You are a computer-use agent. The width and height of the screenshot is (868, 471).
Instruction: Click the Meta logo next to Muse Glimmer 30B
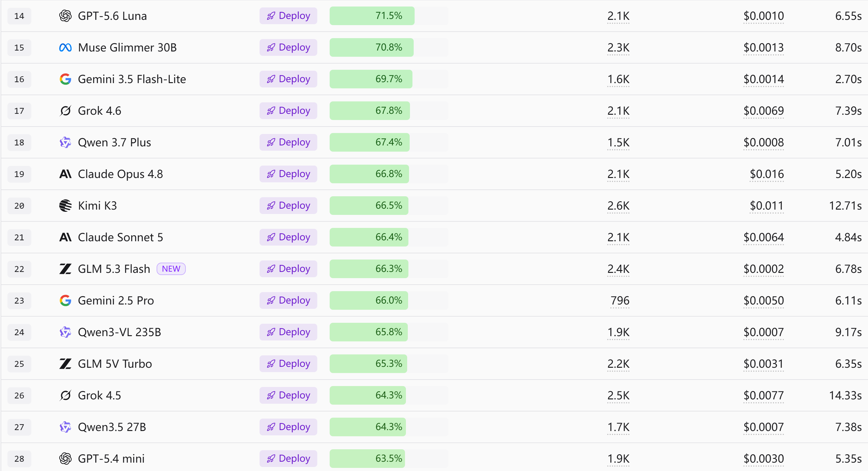[x=65, y=47]
